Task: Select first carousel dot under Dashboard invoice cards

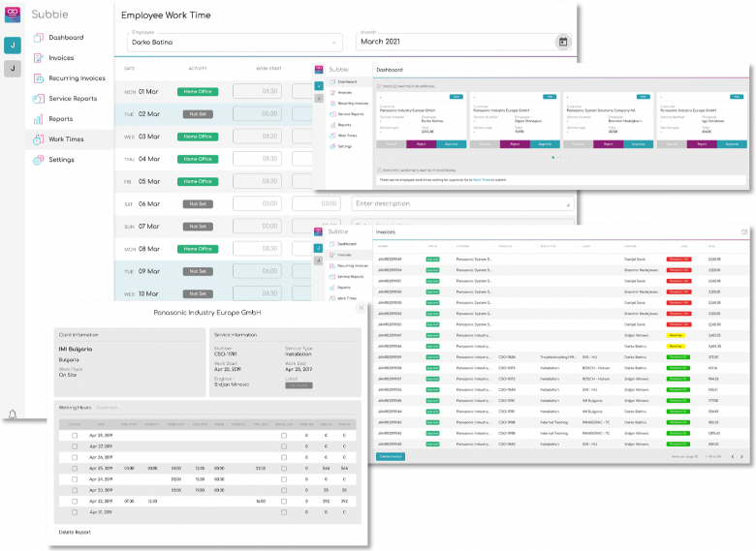Action: (552, 158)
